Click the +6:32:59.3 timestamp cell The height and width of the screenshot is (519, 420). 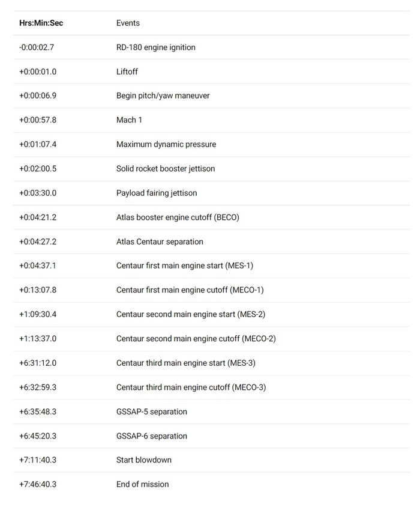(x=38, y=387)
